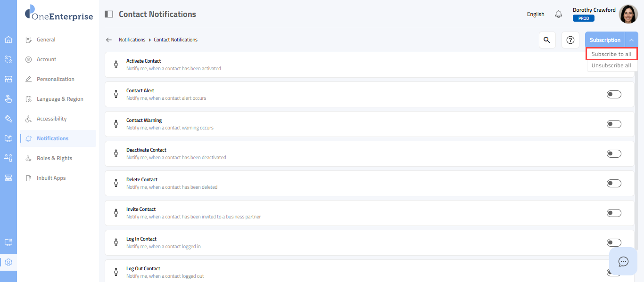Enable the Contact Alert toggle
The width and height of the screenshot is (644, 282).
614,95
